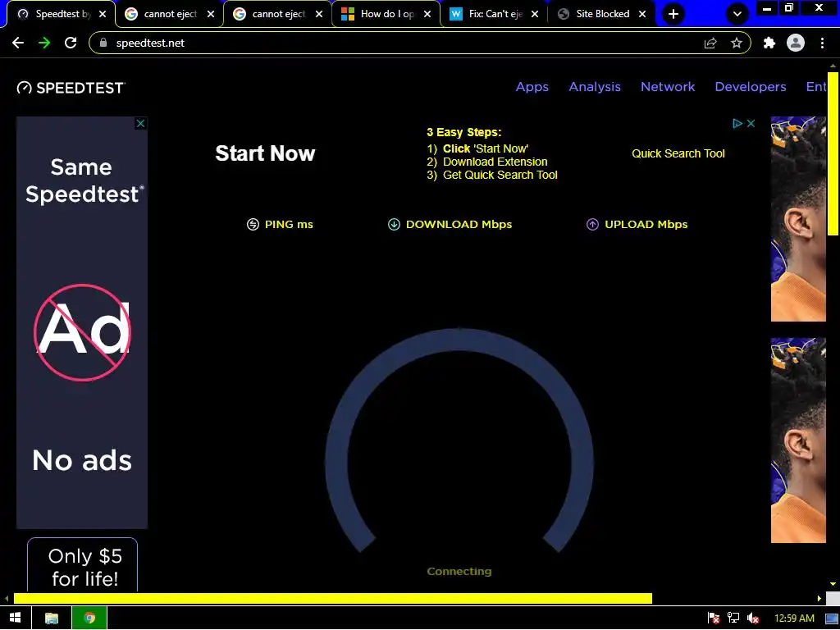This screenshot has height=630, width=840.
Task: Reload the Speedtest page
Action: coord(71,43)
